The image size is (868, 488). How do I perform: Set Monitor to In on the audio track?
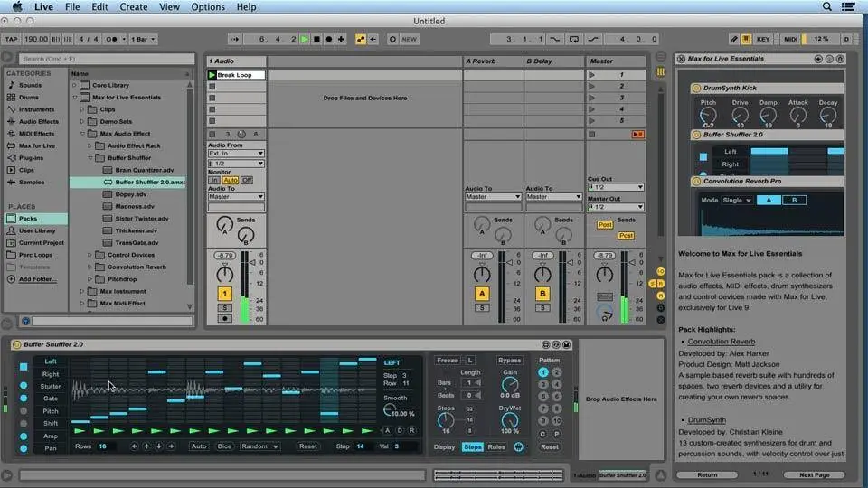pyautogui.click(x=214, y=181)
